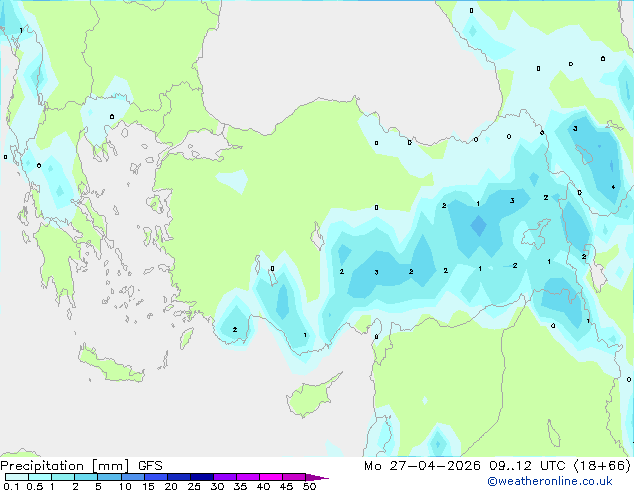634x490 pixels.
Task: Select the 20–25 mm legend color swatch
Action: tap(179, 477)
